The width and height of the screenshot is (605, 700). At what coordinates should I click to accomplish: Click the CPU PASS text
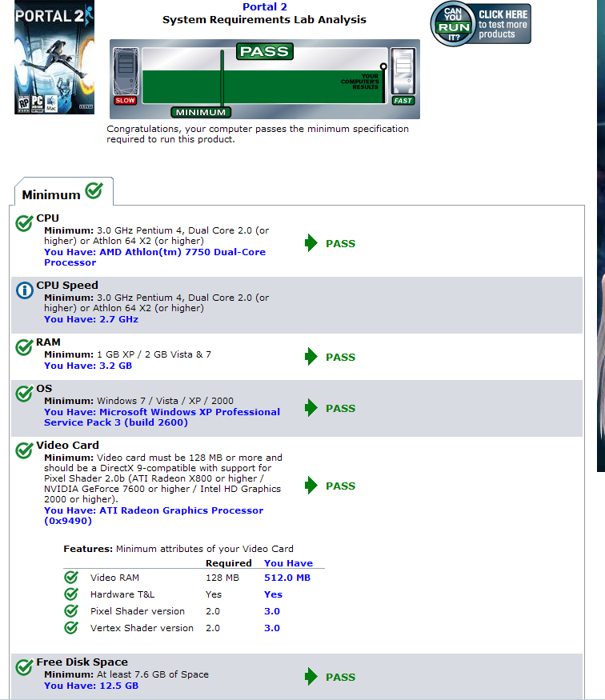pos(341,244)
